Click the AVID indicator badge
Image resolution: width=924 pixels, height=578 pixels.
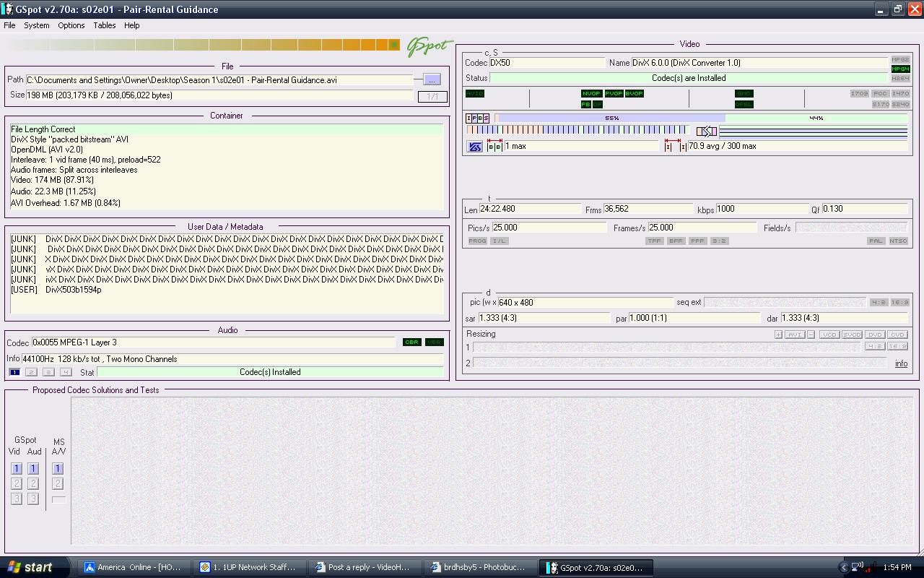475,94
